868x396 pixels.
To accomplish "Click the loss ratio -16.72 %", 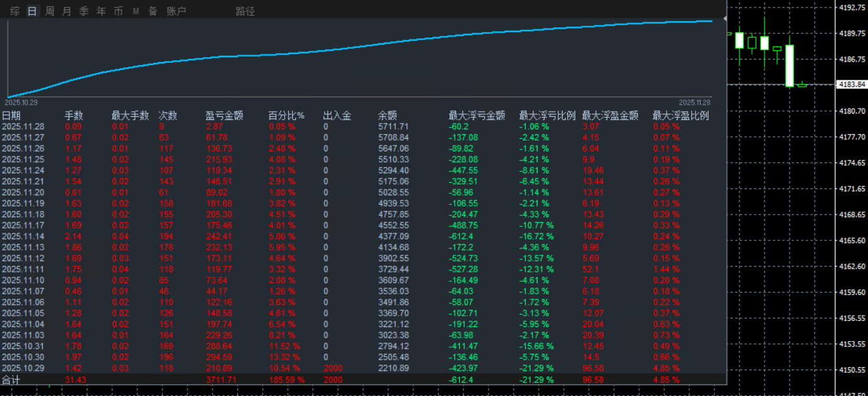I will pos(536,236).
